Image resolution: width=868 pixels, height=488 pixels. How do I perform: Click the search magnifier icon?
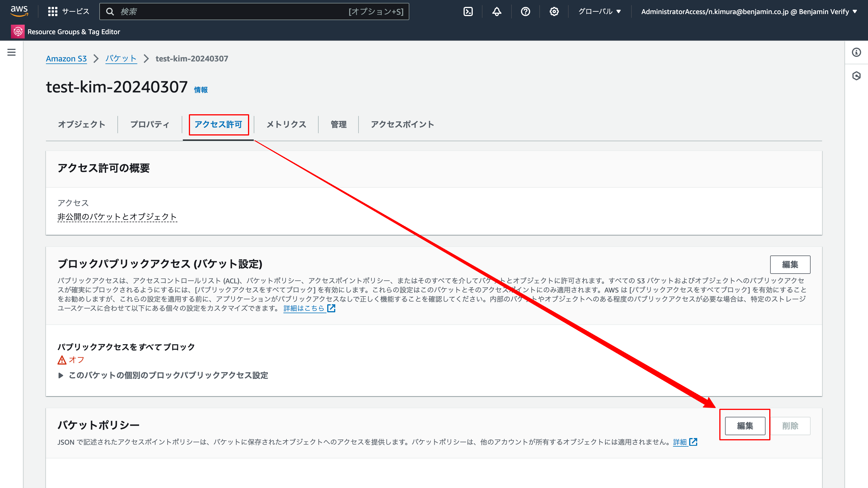110,11
